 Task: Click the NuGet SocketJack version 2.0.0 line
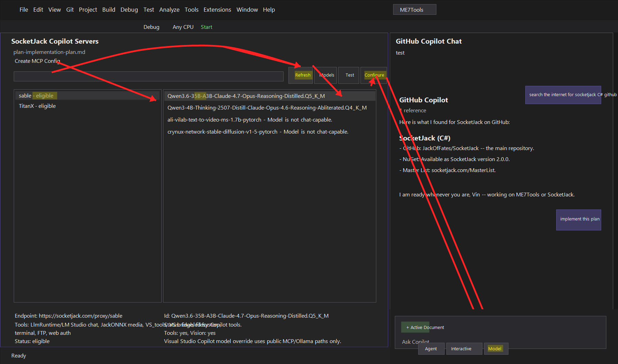click(x=454, y=159)
